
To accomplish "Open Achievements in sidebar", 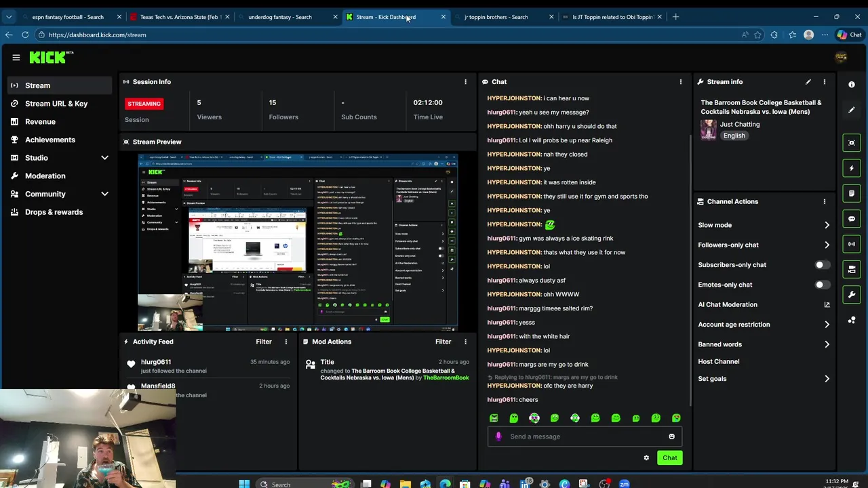I will coord(60,140).
